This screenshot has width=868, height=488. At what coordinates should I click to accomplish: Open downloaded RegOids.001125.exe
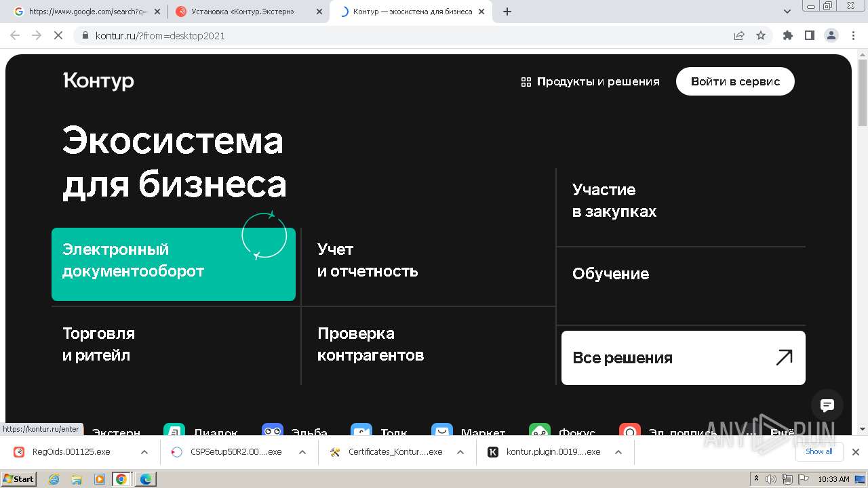pos(71,452)
